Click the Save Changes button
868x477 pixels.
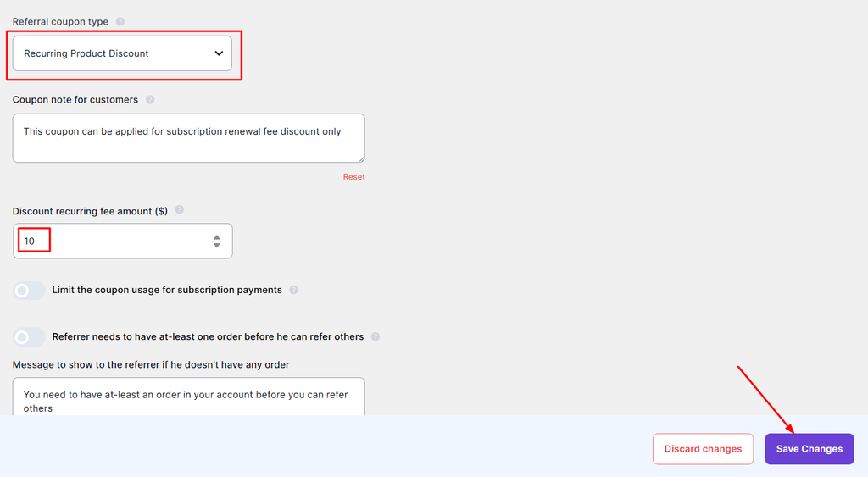coord(810,449)
